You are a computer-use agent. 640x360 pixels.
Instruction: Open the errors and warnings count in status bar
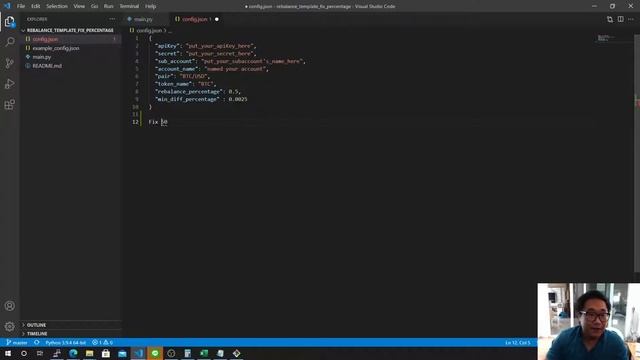coord(102,342)
